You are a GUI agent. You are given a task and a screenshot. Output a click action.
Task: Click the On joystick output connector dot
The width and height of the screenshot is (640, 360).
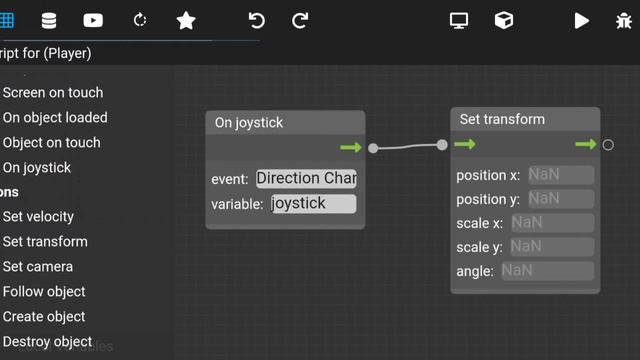pyautogui.click(x=373, y=148)
